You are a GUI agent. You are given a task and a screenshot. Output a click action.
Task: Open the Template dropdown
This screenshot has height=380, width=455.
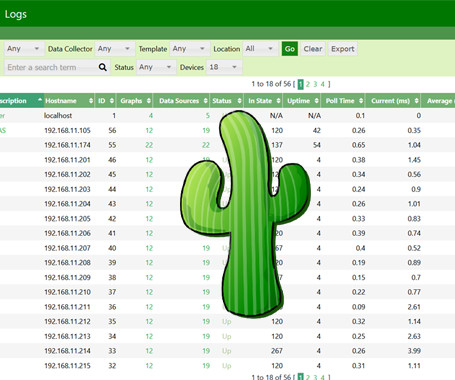tap(190, 49)
